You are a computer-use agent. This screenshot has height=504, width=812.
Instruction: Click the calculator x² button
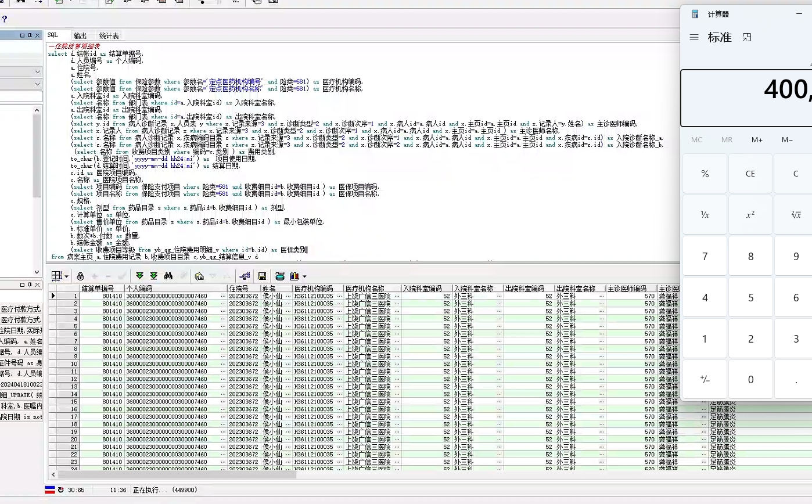coord(750,215)
